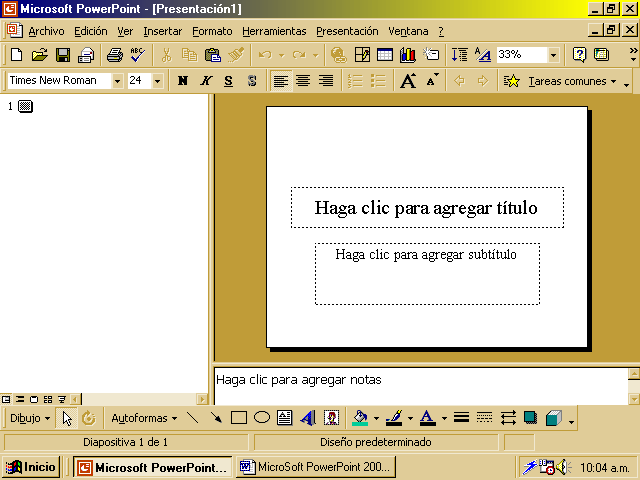This screenshot has width=640, height=480.
Task: Click the Paste clipboard icon
Action: tap(213, 55)
